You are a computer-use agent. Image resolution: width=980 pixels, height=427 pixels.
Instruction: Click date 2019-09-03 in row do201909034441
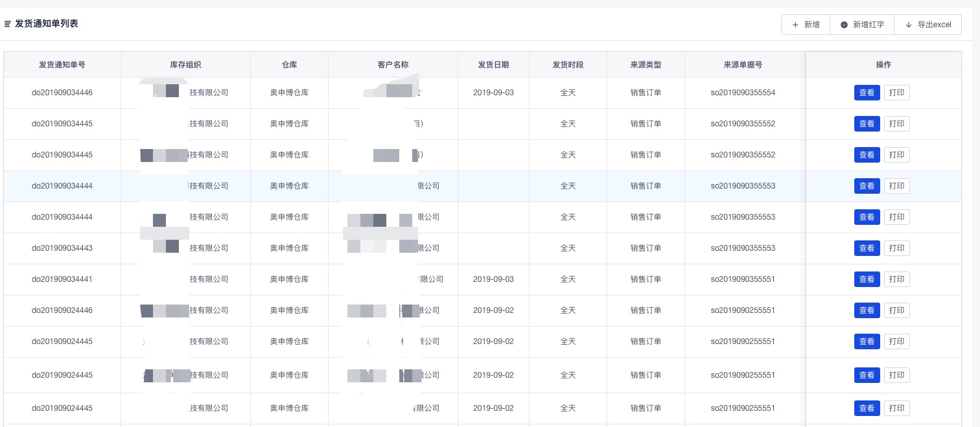pyautogui.click(x=493, y=279)
